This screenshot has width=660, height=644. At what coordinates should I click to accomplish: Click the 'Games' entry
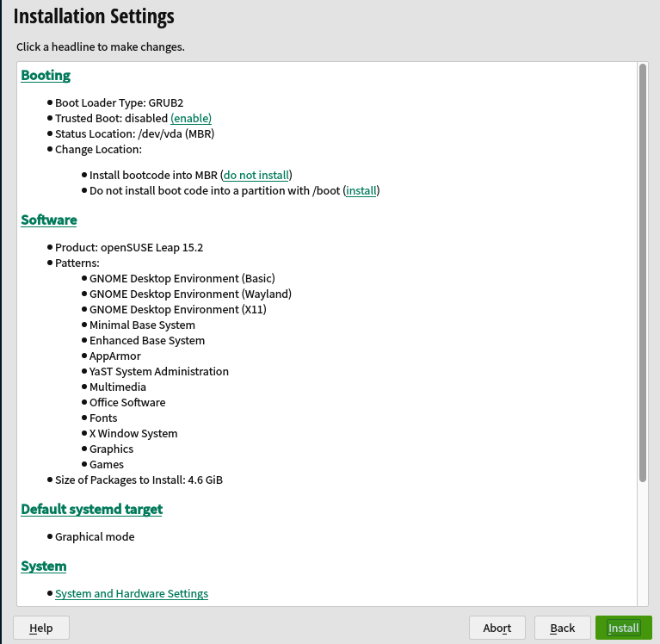click(107, 465)
